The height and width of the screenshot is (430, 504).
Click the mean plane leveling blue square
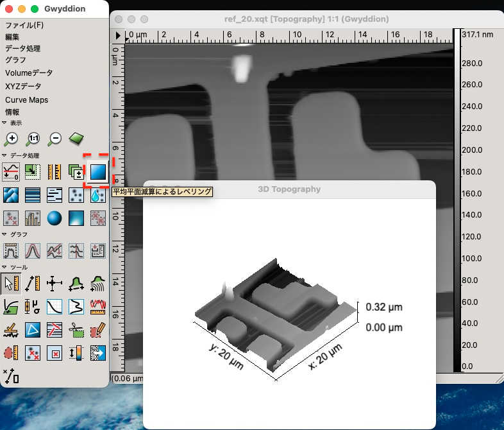pos(98,171)
